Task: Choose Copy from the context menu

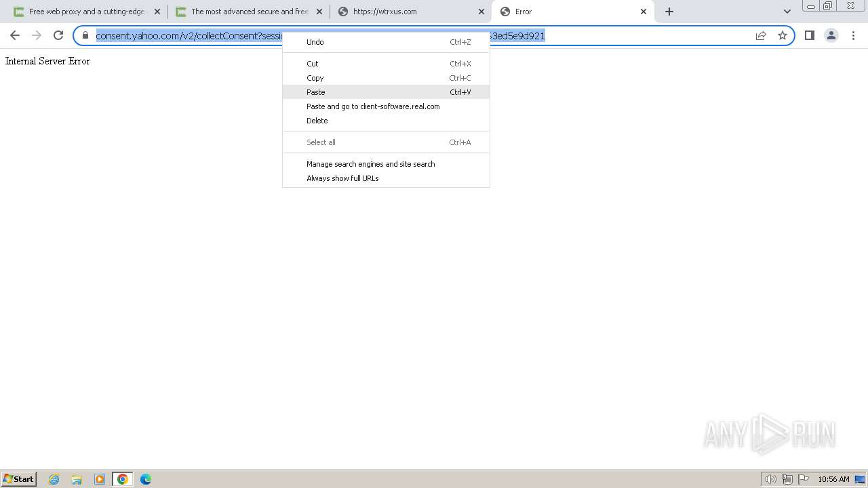Action: click(x=386, y=78)
